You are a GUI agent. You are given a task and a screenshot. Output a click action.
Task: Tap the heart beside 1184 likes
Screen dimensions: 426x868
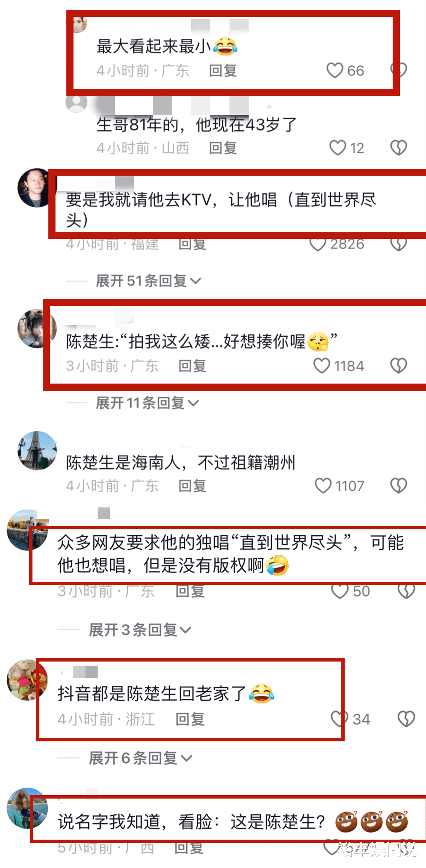(x=321, y=366)
